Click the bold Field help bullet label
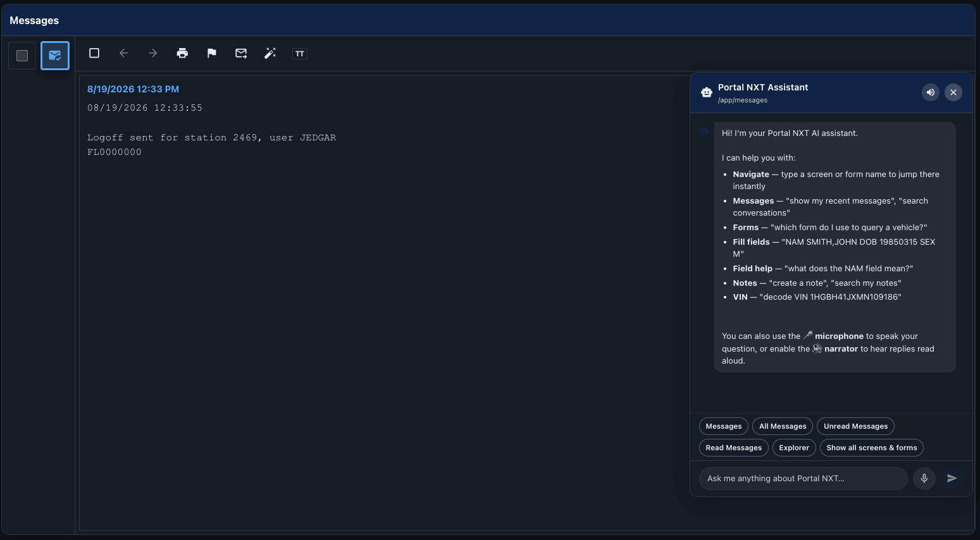This screenshot has width=980, height=540. 753,269
